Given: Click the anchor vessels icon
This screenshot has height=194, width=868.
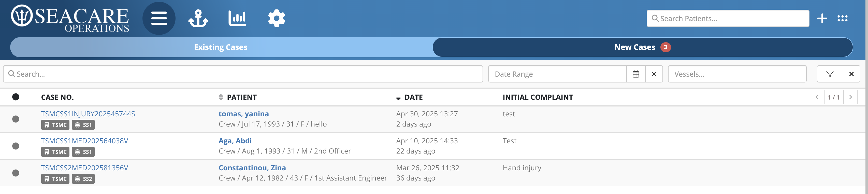Looking at the screenshot, I should point(198,18).
